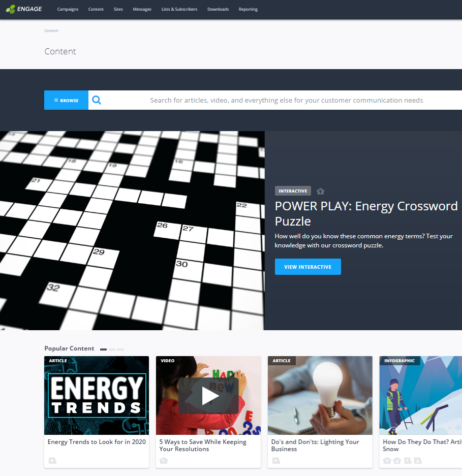Click the icon under Lighting Your Business article
Image resolution: width=462 pixels, height=476 pixels.
click(x=275, y=460)
